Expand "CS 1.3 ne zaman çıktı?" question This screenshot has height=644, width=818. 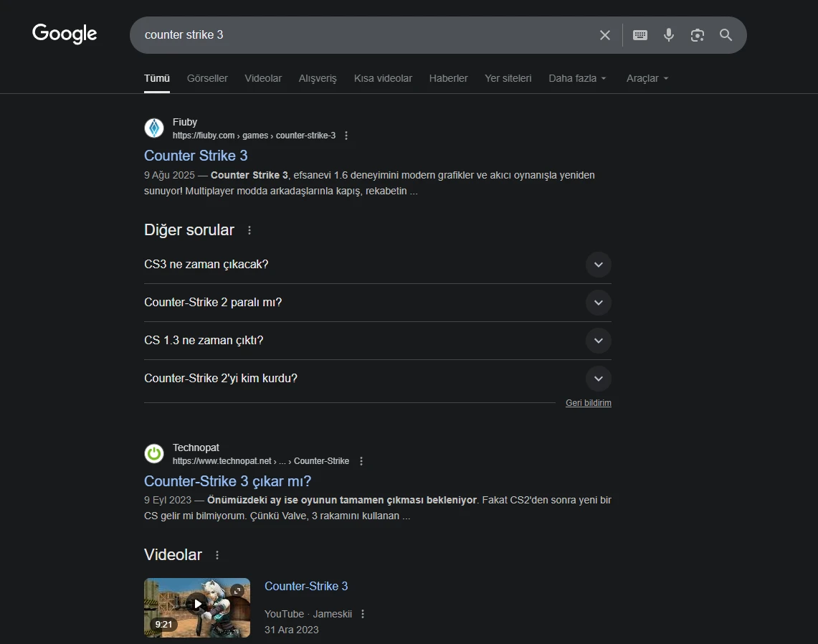(x=598, y=341)
